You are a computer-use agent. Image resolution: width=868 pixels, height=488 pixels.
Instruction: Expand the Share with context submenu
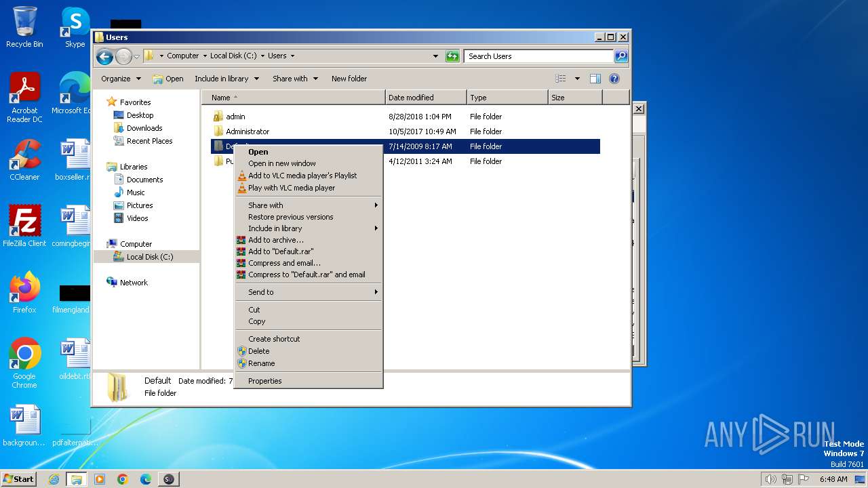[x=309, y=205]
